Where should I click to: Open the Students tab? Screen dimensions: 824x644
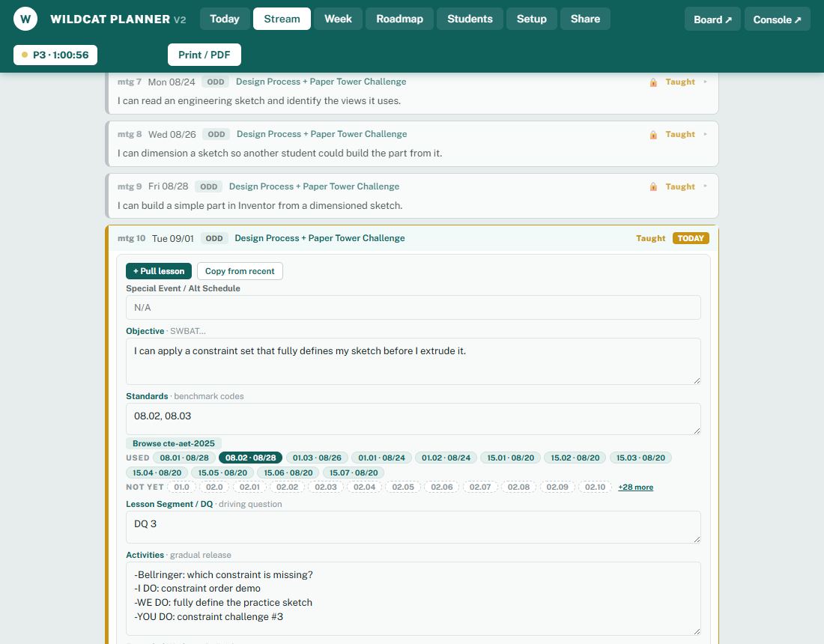pyautogui.click(x=470, y=19)
